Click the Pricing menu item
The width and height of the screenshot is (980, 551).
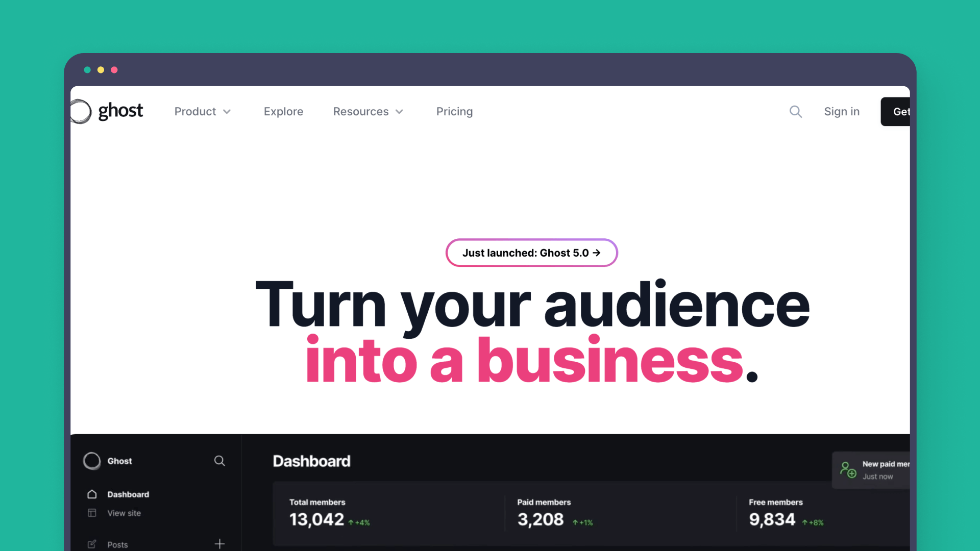[454, 111]
